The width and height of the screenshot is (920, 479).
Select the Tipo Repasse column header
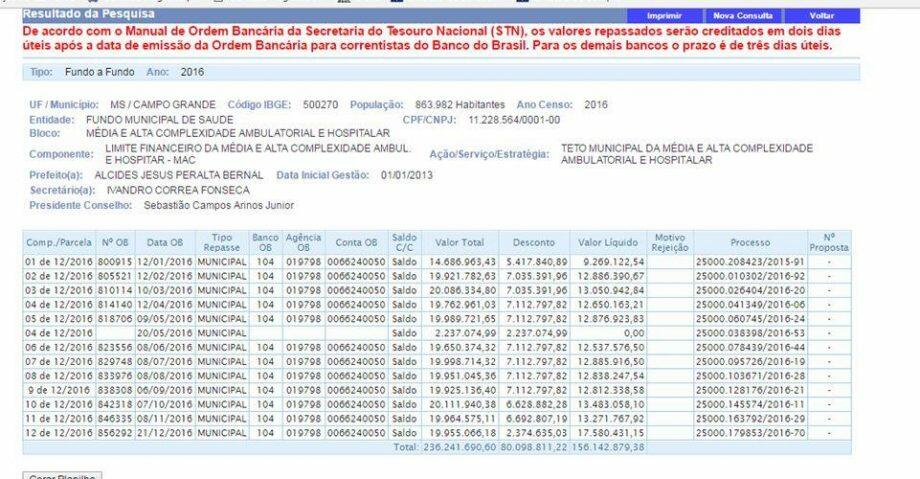(x=222, y=242)
